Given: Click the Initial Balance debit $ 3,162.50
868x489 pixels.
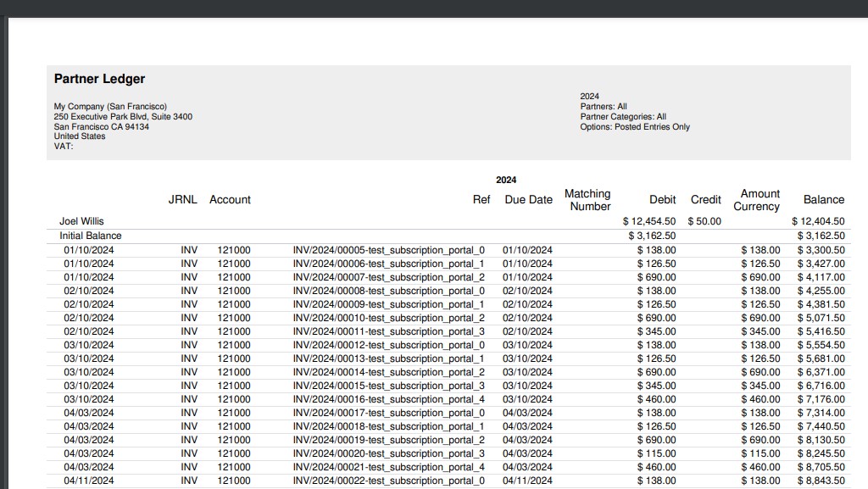Looking at the screenshot, I should [x=652, y=236].
